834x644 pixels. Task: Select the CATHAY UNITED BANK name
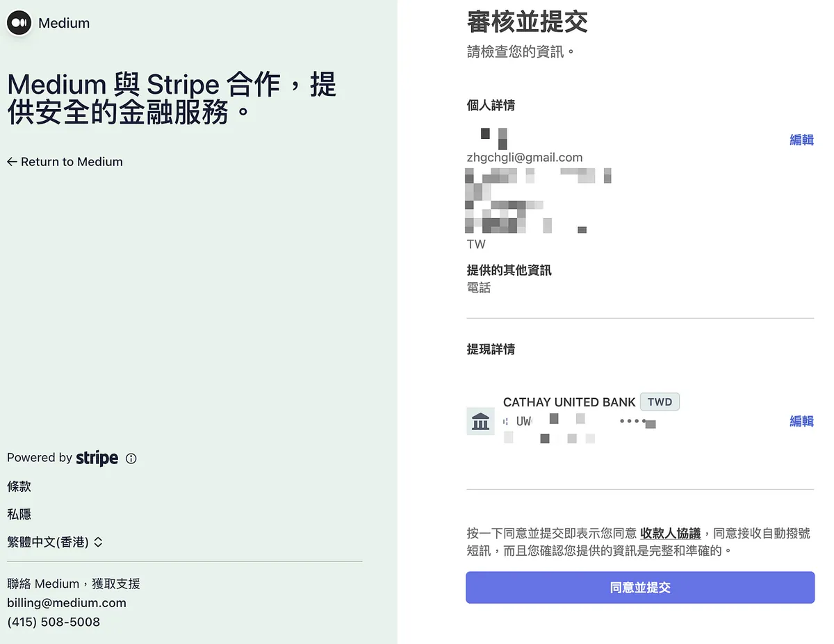point(569,402)
